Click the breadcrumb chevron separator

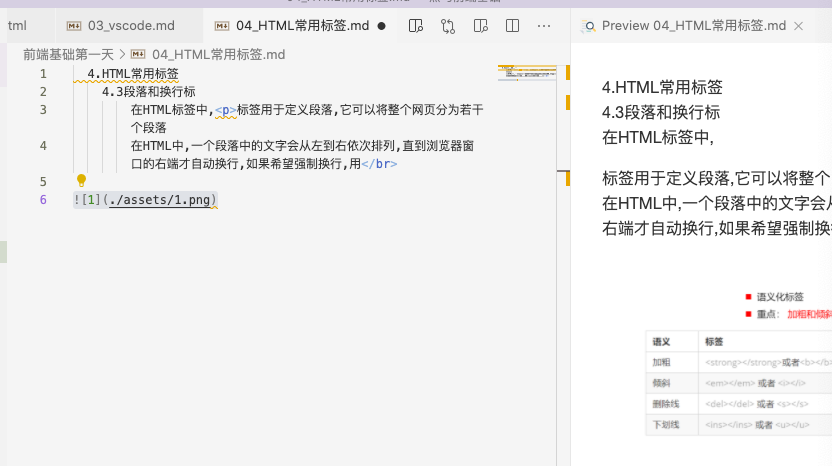tap(122, 54)
